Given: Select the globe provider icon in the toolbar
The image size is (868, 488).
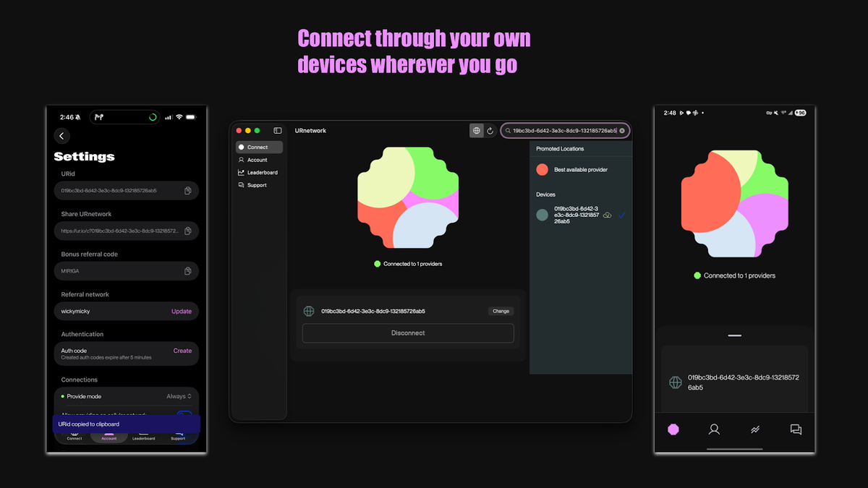Looking at the screenshot, I should [476, 130].
